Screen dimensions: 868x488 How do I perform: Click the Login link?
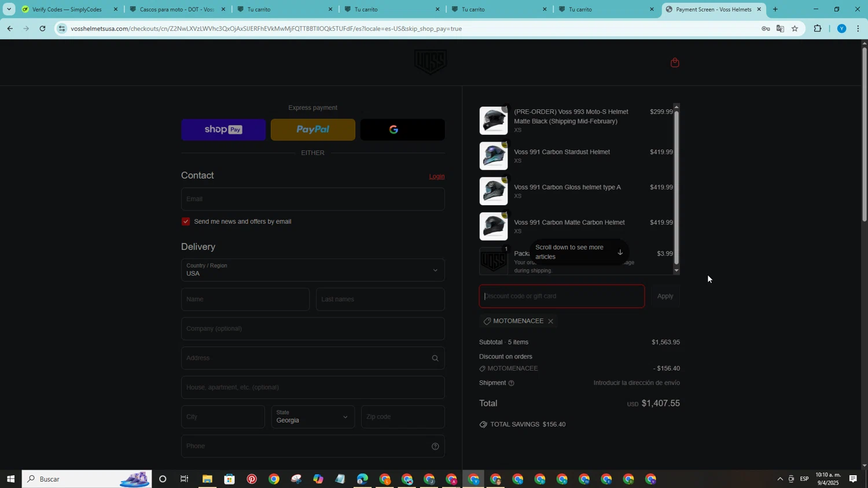pyautogui.click(x=437, y=176)
